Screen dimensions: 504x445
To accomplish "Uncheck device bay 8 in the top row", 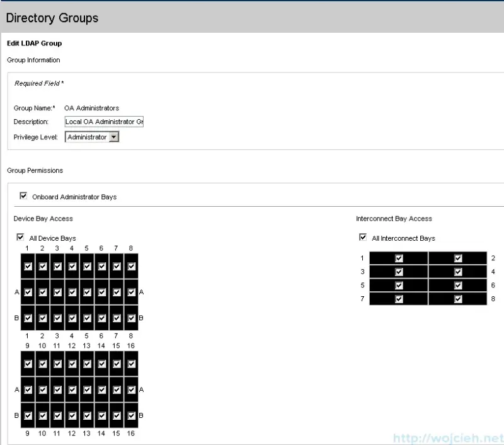I will click(x=131, y=265).
